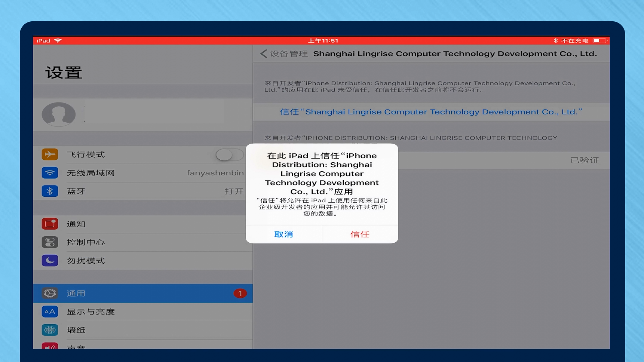Tap the General gear icon (通用)
Screen dimensions: 644x362
(x=50, y=293)
